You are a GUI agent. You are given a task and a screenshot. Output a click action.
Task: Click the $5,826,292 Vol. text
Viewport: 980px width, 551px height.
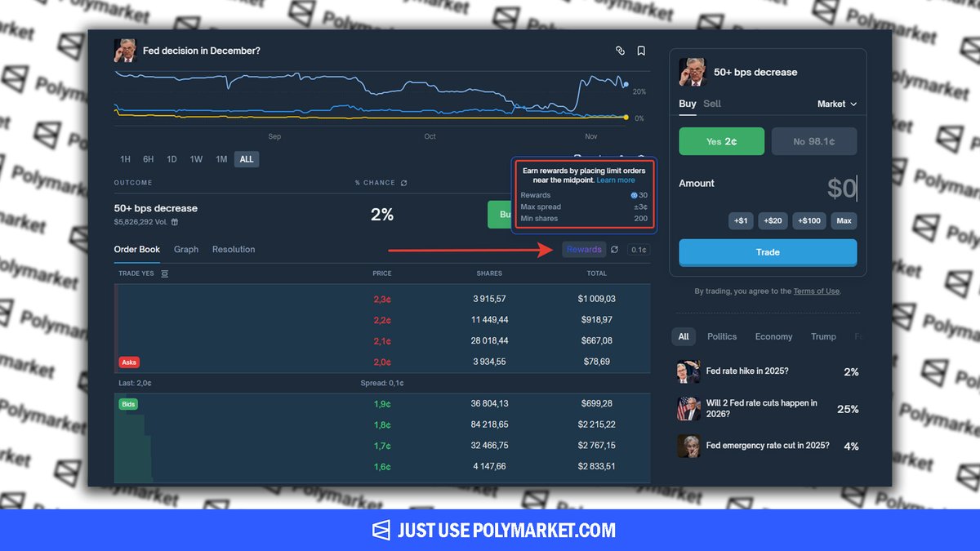click(x=141, y=222)
